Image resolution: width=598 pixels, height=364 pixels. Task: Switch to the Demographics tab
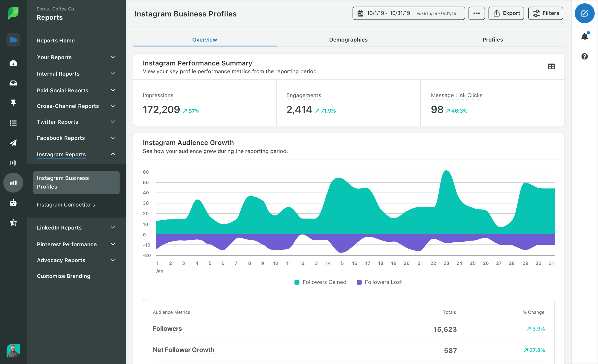point(348,39)
